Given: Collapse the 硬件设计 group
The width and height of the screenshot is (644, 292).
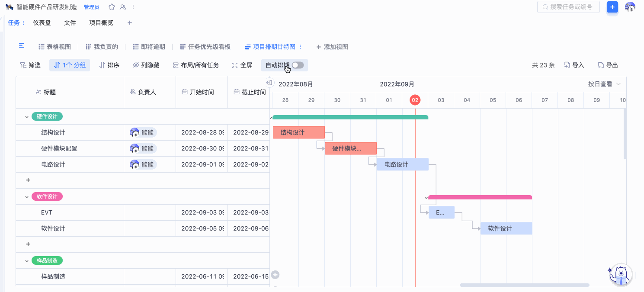Looking at the screenshot, I should click(x=27, y=117).
